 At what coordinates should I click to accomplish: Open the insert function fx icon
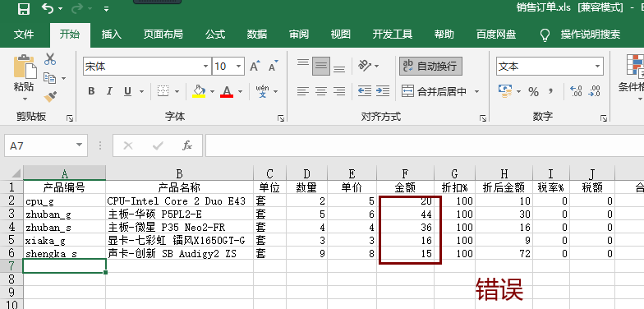click(187, 145)
